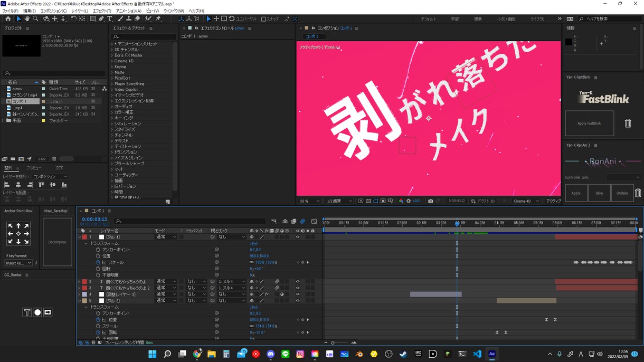The image size is (644, 362).
Task: Open layer 2 parent 1. ヌル 4 dropdown
Action: pyautogui.click(x=232, y=282)
